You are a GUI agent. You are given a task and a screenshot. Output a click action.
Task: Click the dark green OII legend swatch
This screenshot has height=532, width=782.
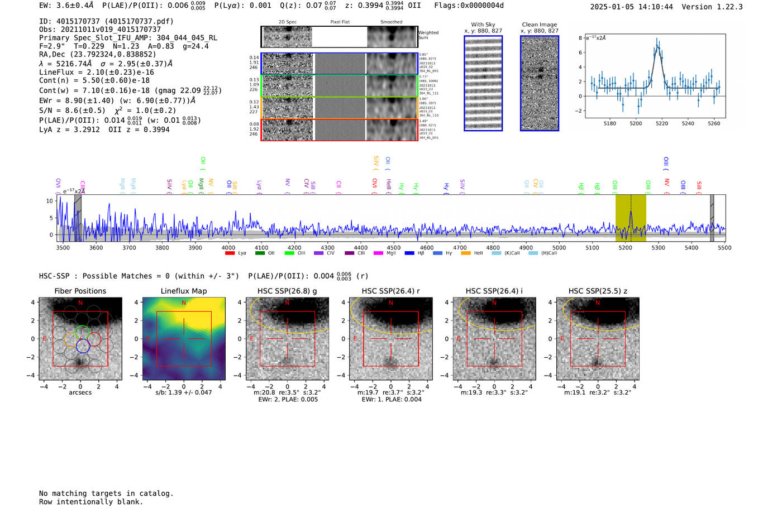click(260, 253)
